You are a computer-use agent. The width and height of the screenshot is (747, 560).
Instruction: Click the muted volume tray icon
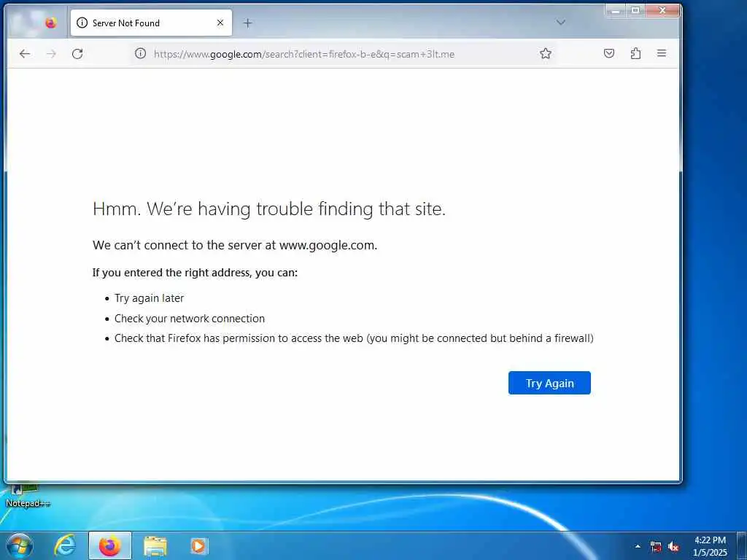pyautogui.click(x=673, y=547)
